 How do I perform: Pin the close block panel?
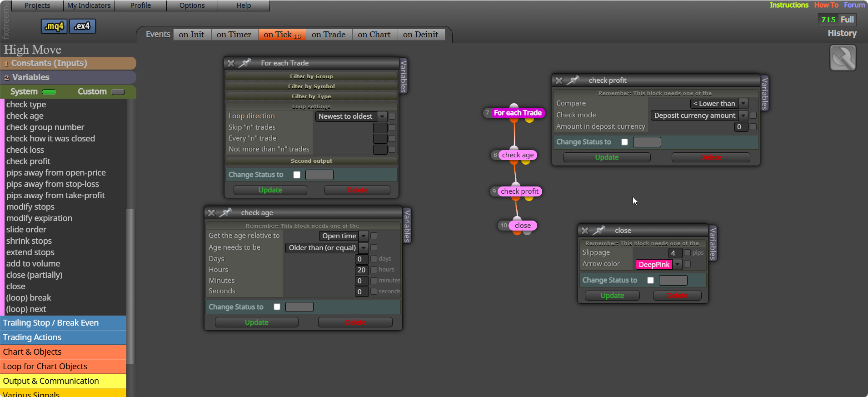coord(599,231)
